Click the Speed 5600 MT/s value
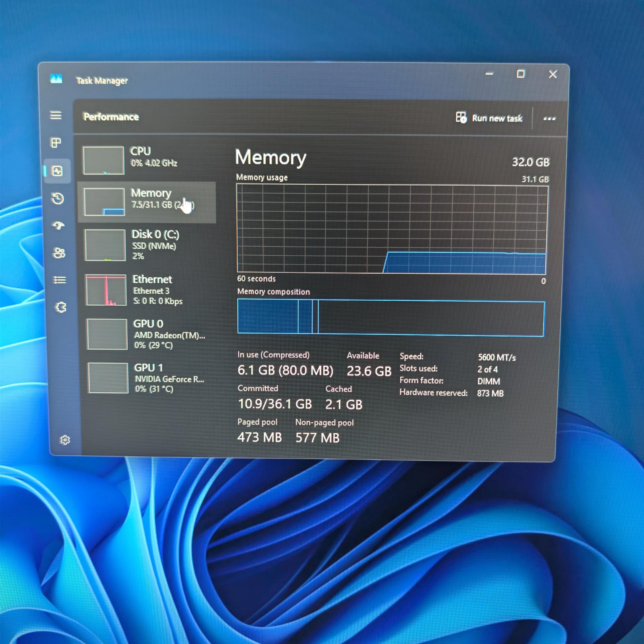 [x=497, y=358]
